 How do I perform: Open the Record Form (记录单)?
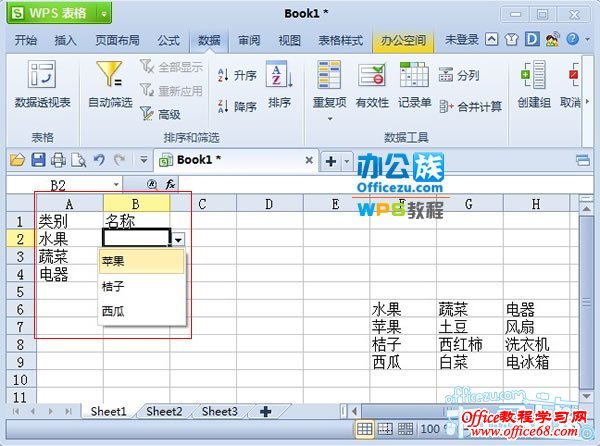click(414, 85)
